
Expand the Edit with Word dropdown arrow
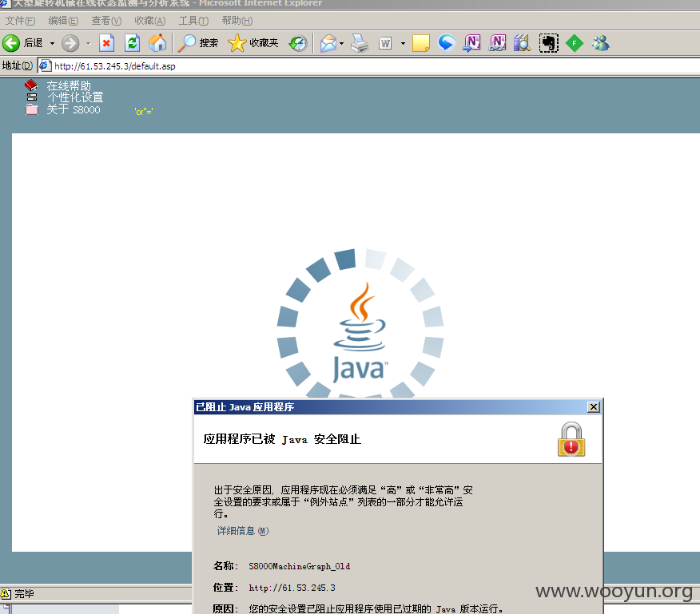(x=403, y=43)
